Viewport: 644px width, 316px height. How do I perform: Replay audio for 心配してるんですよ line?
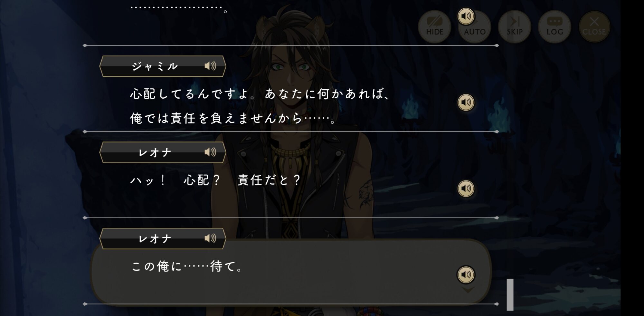[x=466, y=102]
